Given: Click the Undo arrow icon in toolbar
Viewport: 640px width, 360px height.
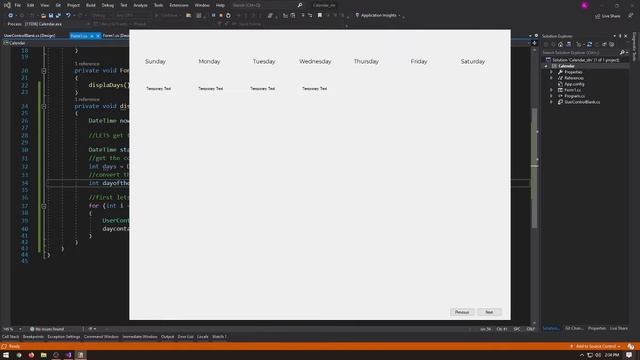Looking at the screenshot, I should point(68,16).
